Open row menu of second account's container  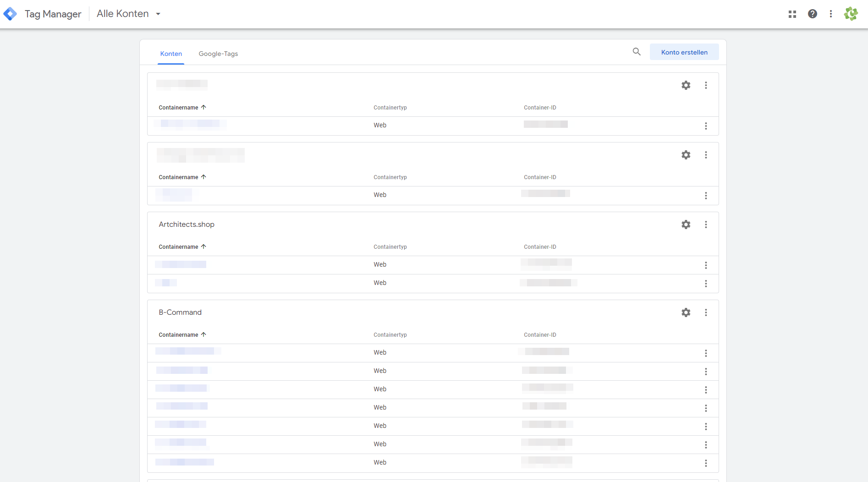pos(706,196)
